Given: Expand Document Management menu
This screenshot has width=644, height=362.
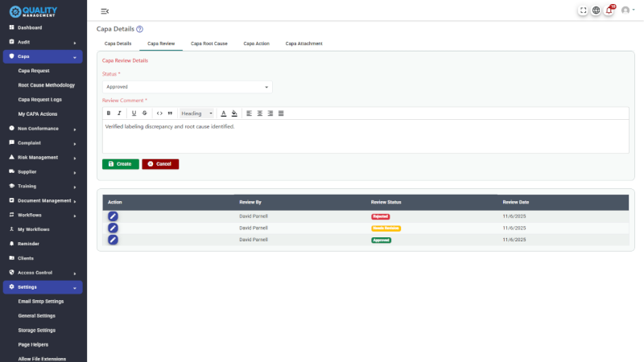Looking at the screenshot, I should tap(43, 200).
